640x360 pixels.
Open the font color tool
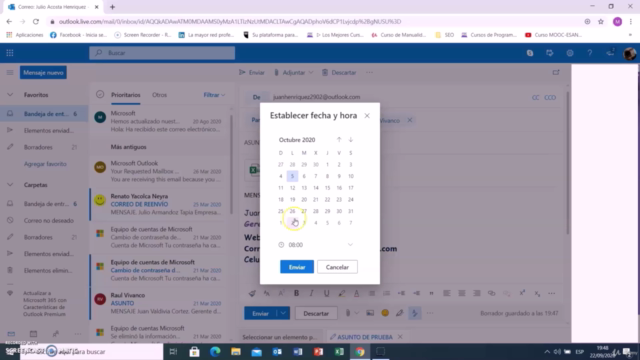(x=356, y=293)
